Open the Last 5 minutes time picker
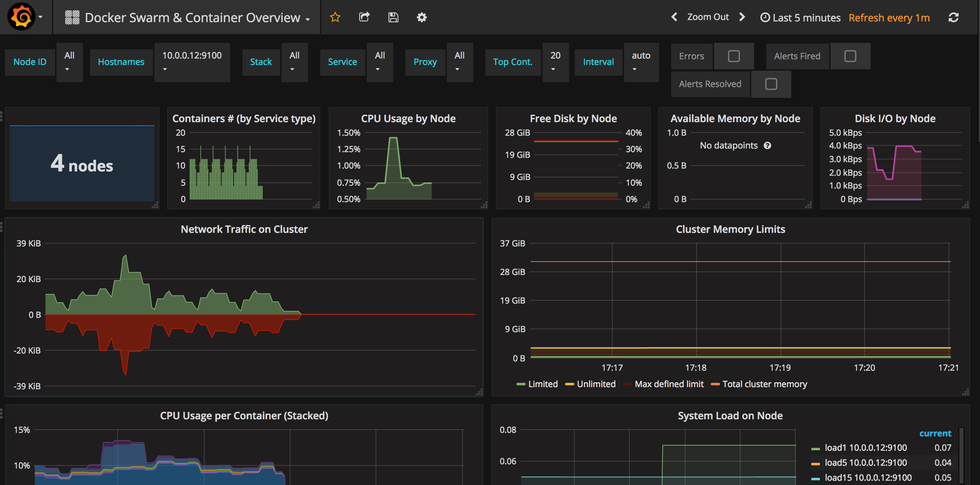This screenshot has width=980, height=485. (x=800, y=17)
